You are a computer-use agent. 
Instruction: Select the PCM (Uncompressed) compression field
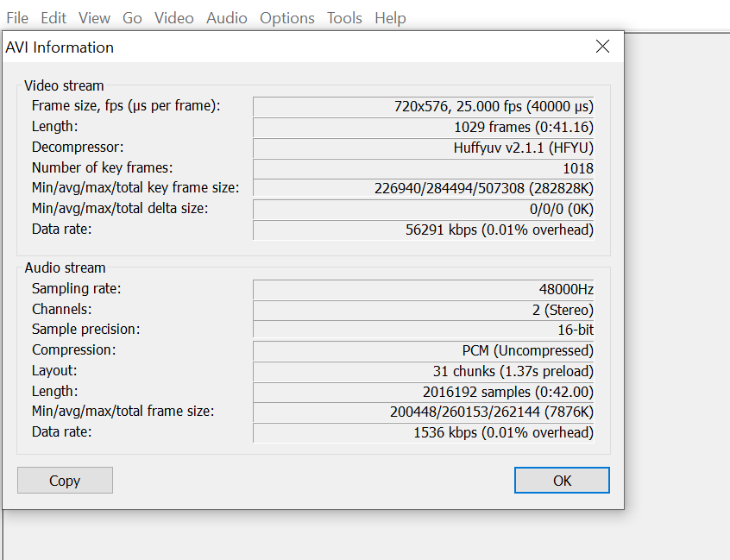(x=424, y=350)
